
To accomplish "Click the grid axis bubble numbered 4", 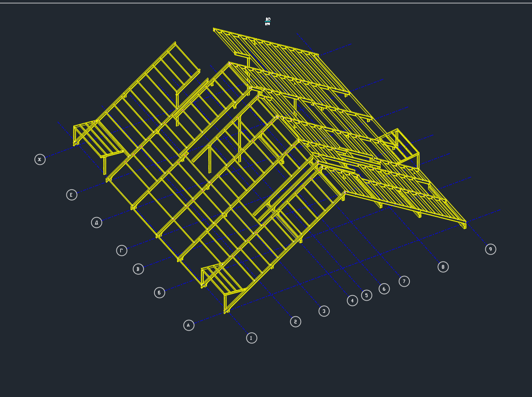I will (352, 300).
